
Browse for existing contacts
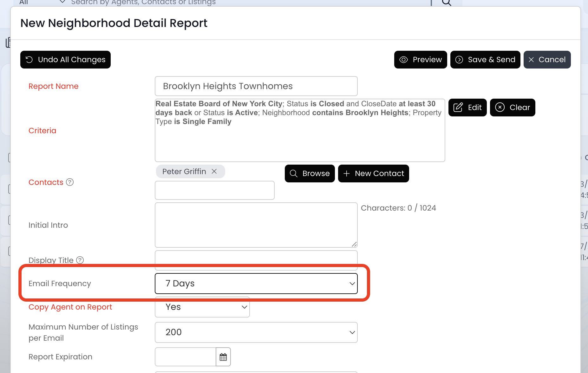[x=310, y=173]
